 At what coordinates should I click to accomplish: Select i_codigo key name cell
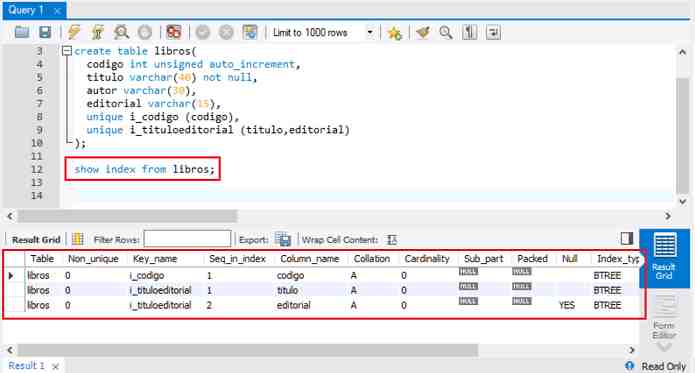[147, 275]
